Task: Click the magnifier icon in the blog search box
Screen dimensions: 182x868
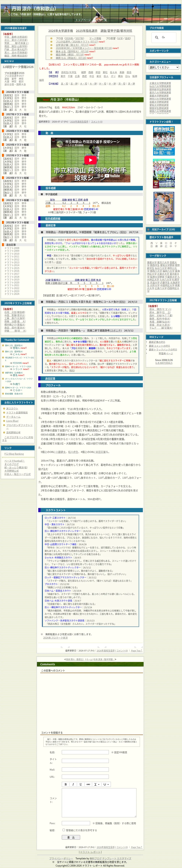Action: [157, 37]
